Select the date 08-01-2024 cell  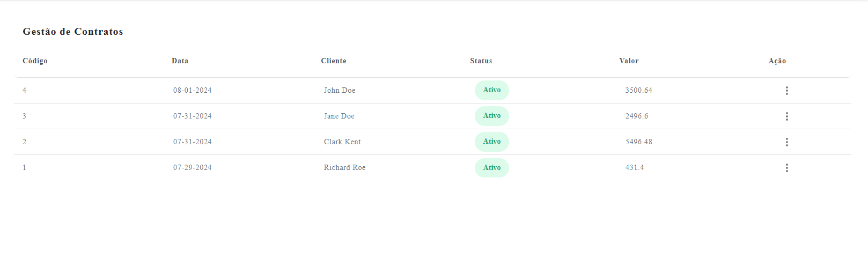(x=192, y=91)
